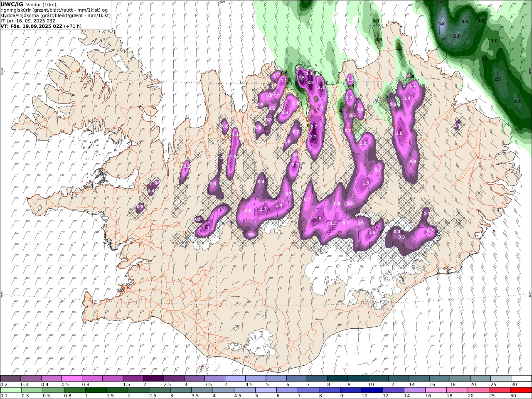Click the "slydda/snjókoma" legend description line
The image size is (532, 399).
[x=56, y=15]
